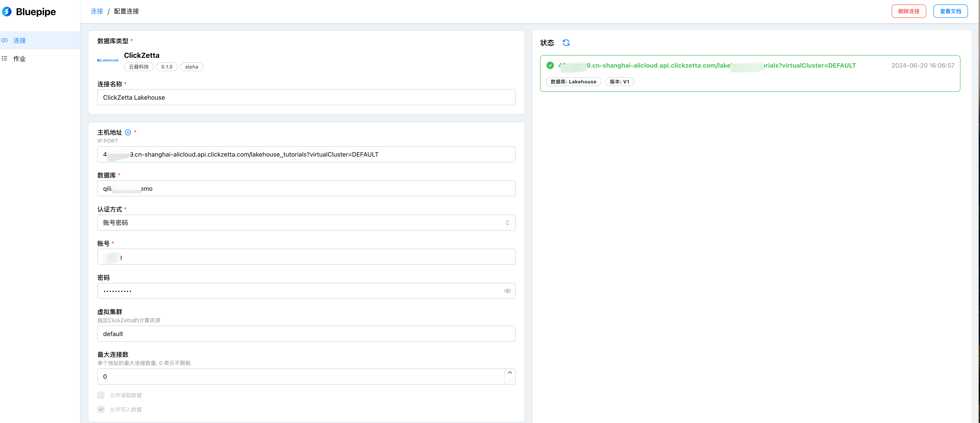Increase 最大连接数 with the up arrow
The width and height of the screenshot is (980, 423).
click(510, 373)
